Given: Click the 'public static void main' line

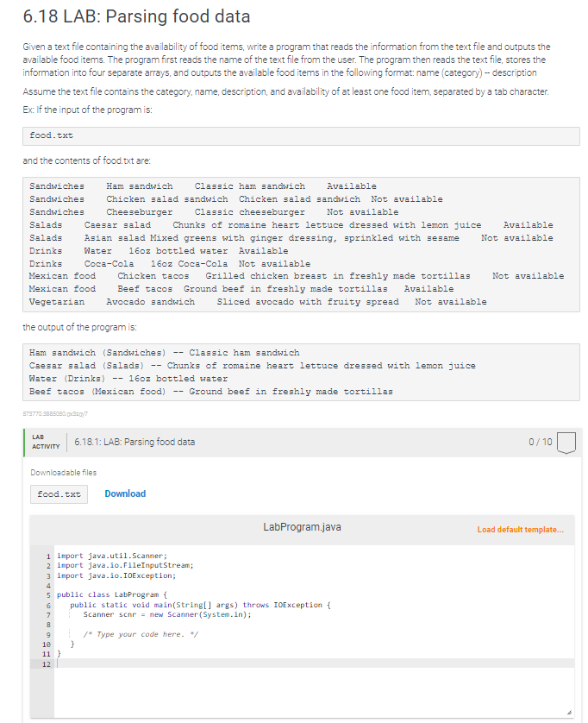Looking at the screenshot, I should [200, 605].
